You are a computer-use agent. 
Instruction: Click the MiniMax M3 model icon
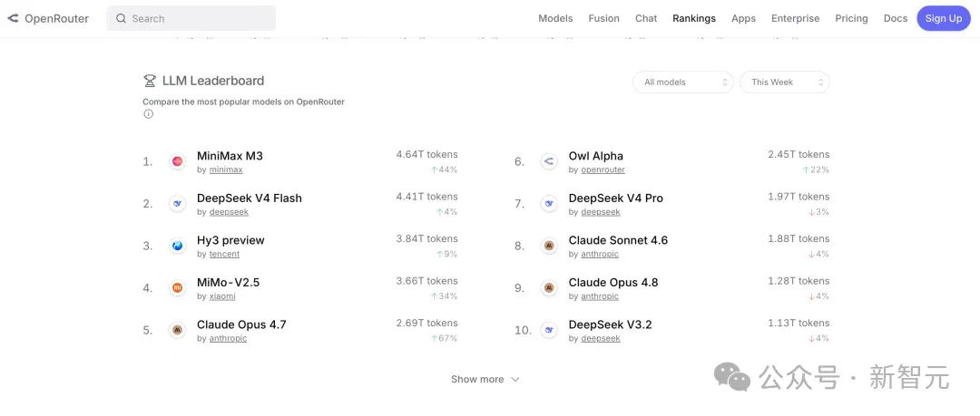(178, 161)
